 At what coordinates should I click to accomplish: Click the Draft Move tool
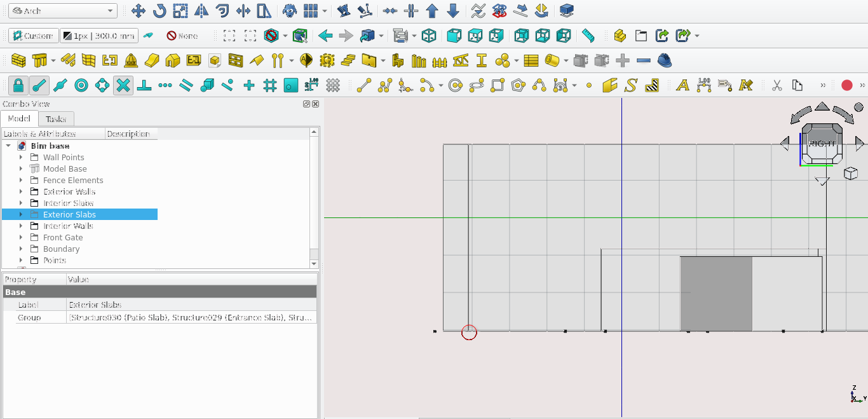coord(138,11)
